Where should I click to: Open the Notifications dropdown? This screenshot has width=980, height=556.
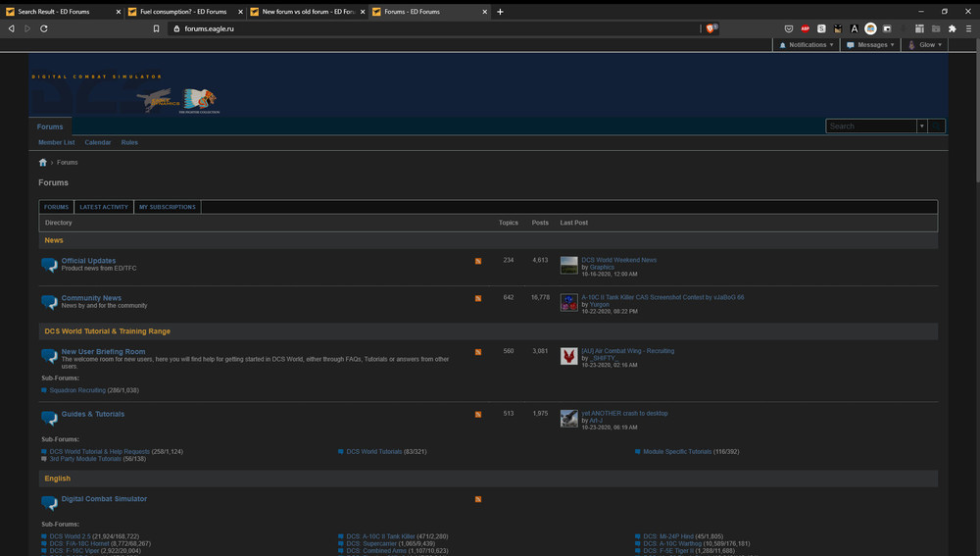(807, 45)
